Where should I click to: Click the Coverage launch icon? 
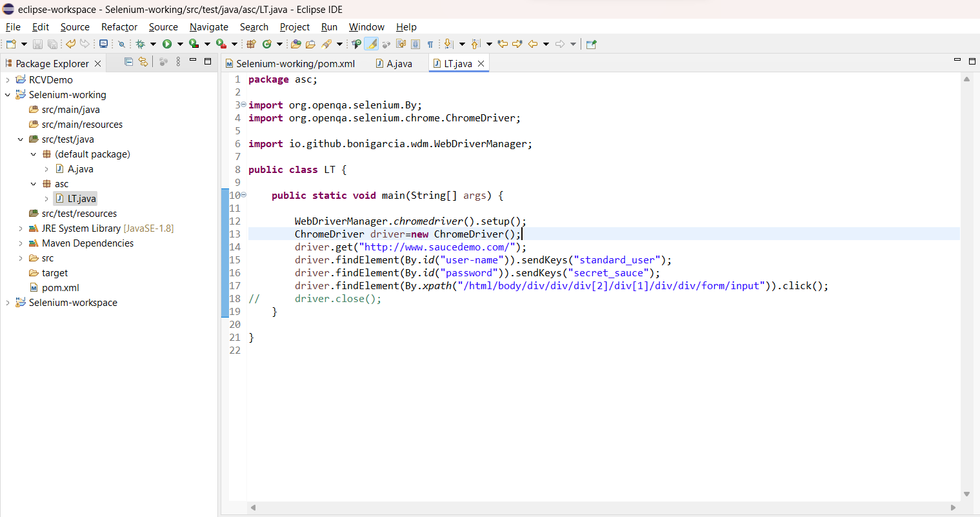coord(194,43)
